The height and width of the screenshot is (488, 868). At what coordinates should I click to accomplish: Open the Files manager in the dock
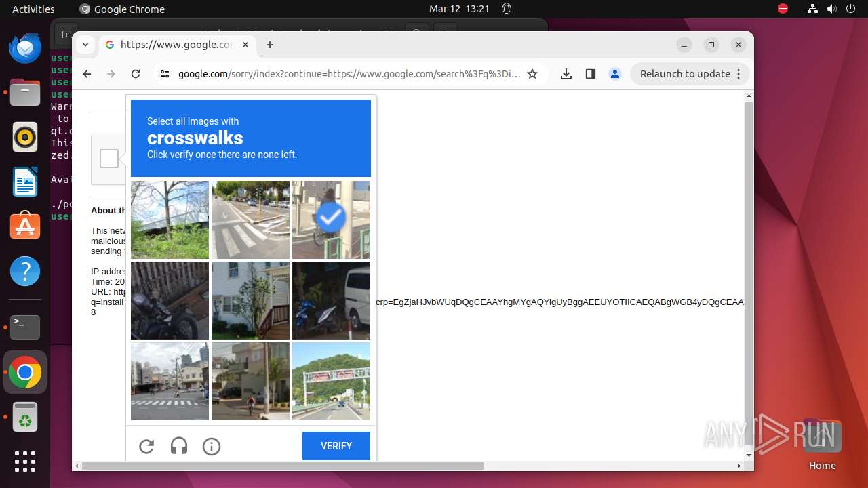[x=25, y=93]
